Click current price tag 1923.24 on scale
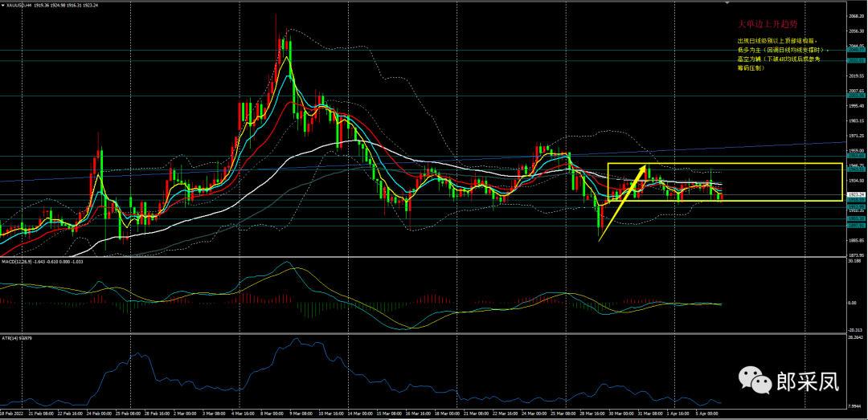The height and width of the screenshot is (420, 868). click(855, 195)
